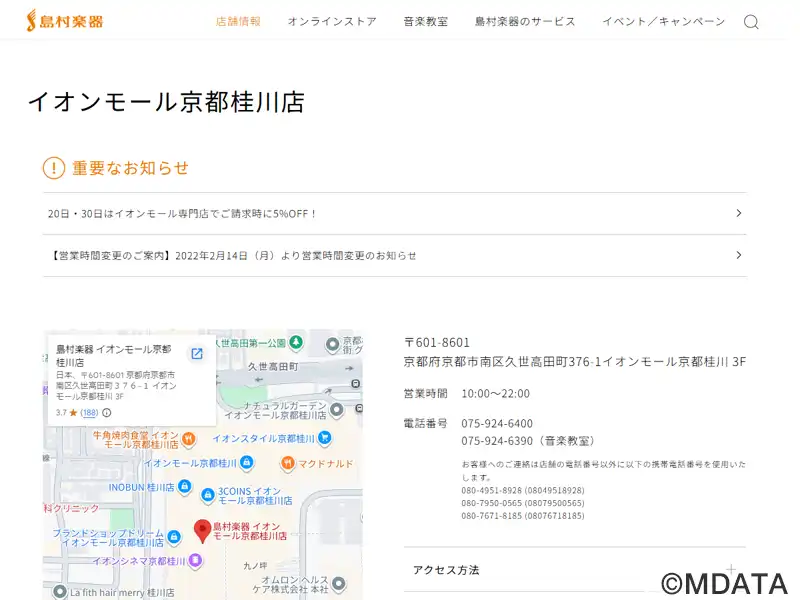The width and height of the screenshot is (800, 600).
Task: Expand the 5%OFF notice row
Action: pyautogui.click(x=394, y=213)
